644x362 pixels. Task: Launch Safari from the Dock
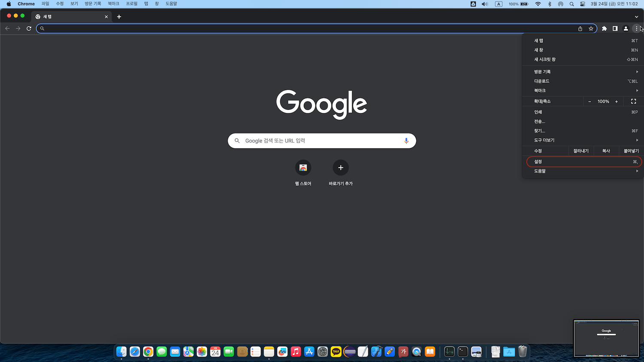pyautogui.click(x=135, y=352)
